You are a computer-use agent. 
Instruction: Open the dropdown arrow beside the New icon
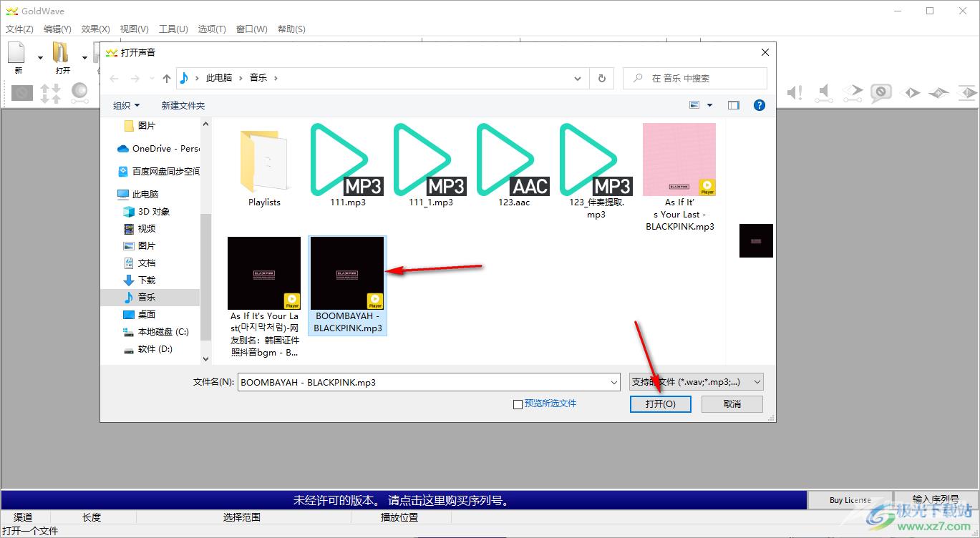(x=40, y=58)
